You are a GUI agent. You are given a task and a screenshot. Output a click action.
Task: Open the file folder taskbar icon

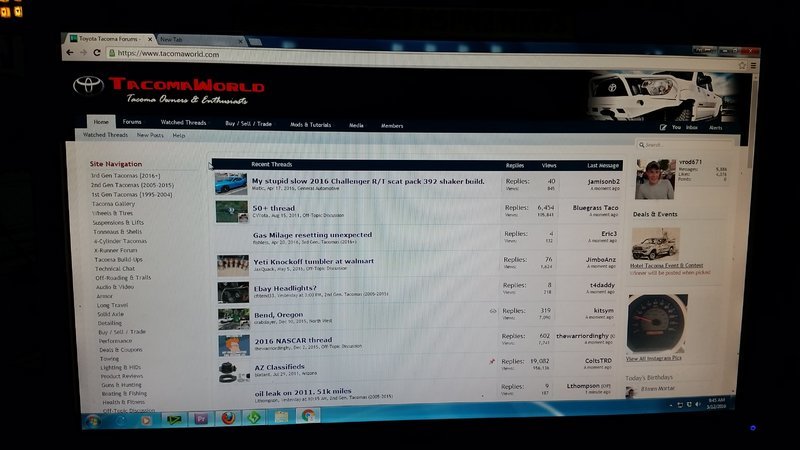coord(281,417)
